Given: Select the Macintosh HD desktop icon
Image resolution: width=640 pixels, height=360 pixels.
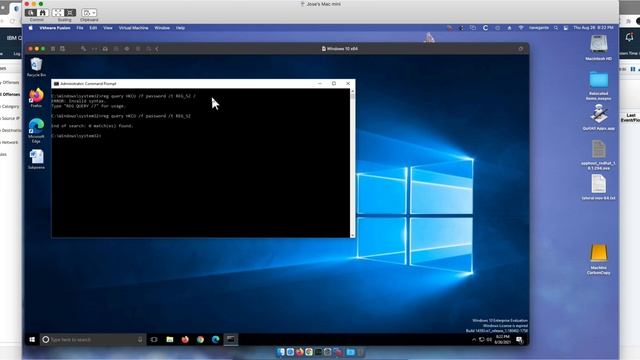Looking at the screenshot, I should click(599, 48).
